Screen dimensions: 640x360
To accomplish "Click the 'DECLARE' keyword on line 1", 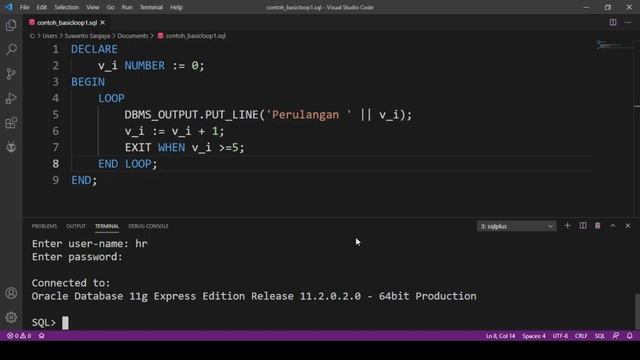I will tap(94, 49).
